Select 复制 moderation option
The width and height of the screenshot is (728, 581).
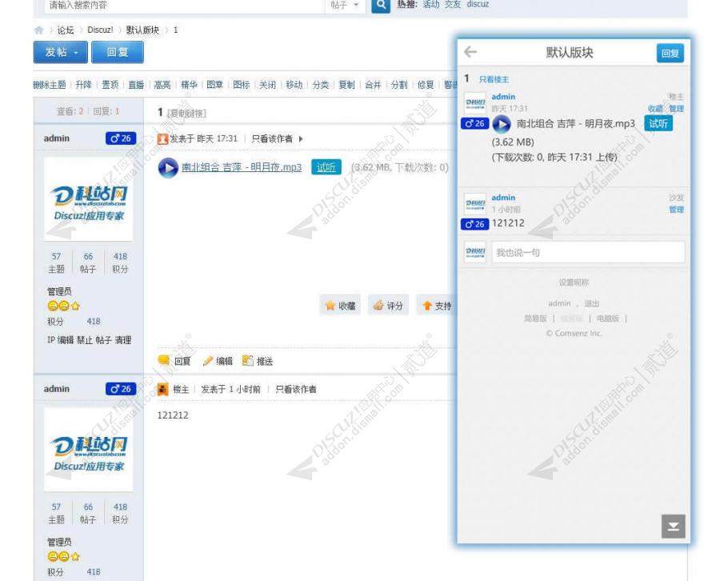click(x=346, y=85)
